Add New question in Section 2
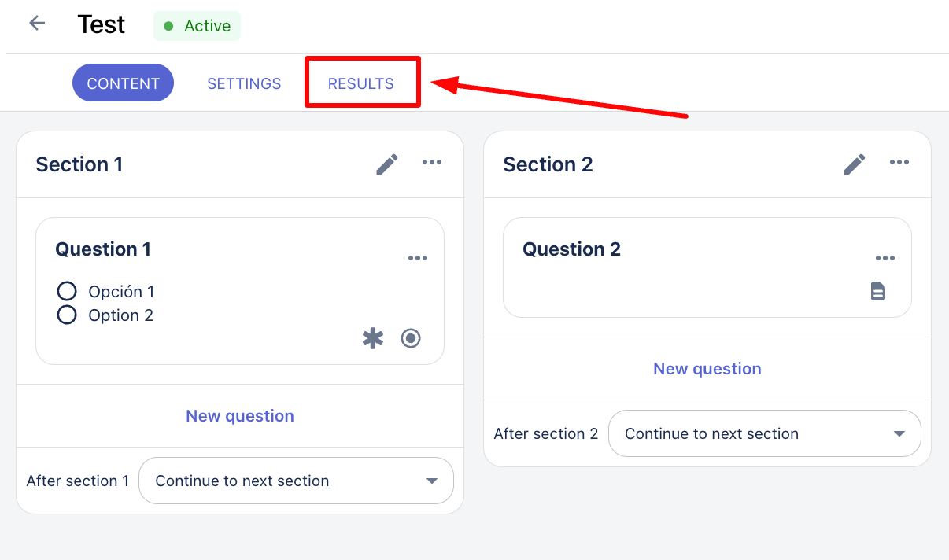The image size is (949, 560). [707, 369]
